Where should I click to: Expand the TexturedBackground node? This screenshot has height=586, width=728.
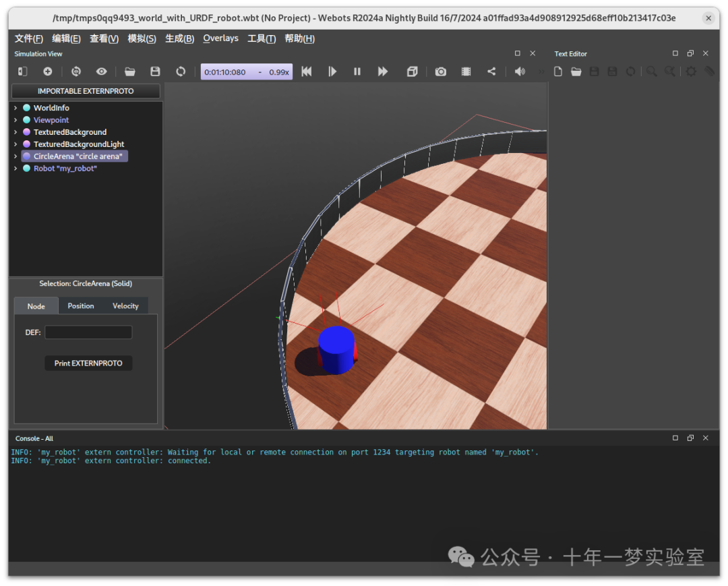pos(16,132)
